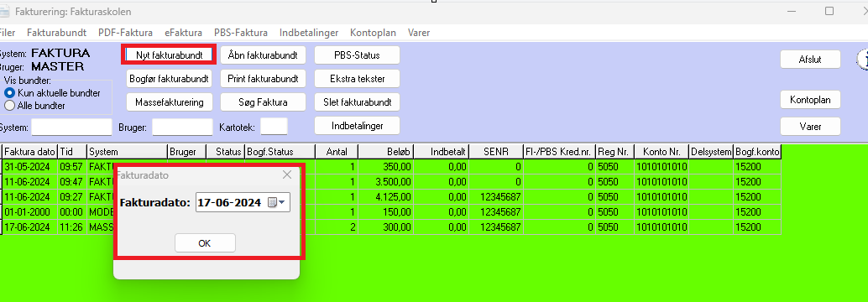Open the eFaktura menu

pyautogui.click(x=183, y=33)
